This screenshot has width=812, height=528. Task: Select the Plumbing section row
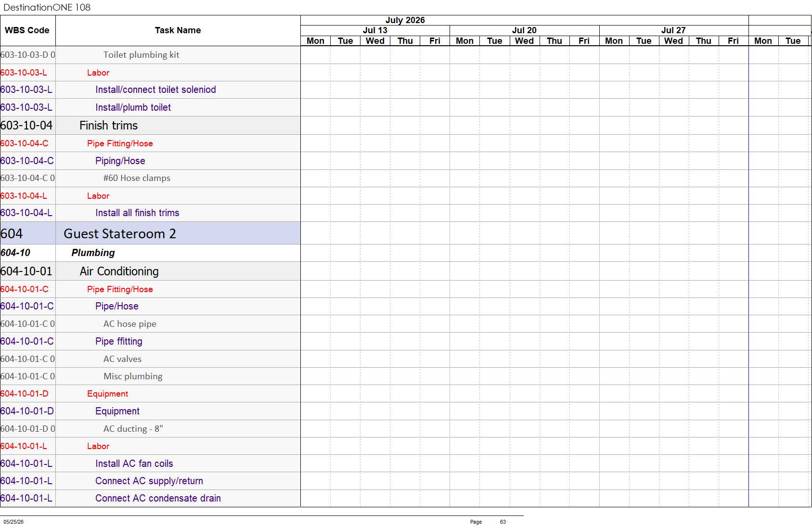point(150,253)
